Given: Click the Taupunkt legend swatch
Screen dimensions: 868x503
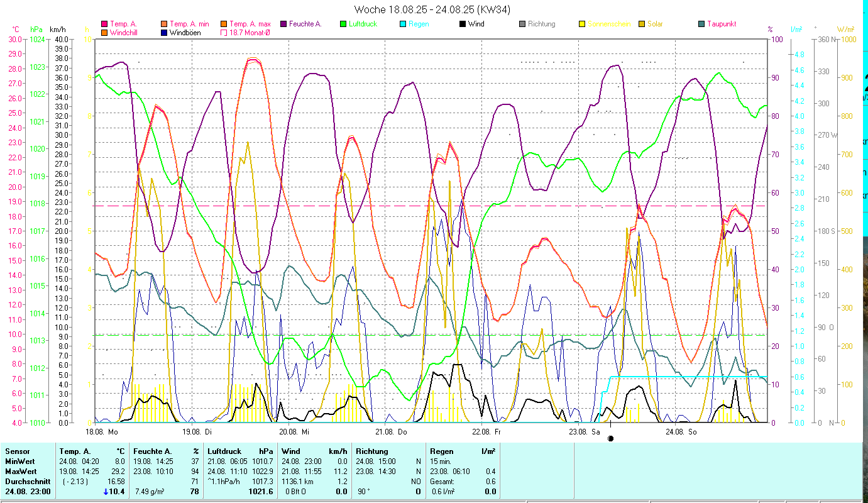Looking at the screenshot, I should tap(701, 24).
